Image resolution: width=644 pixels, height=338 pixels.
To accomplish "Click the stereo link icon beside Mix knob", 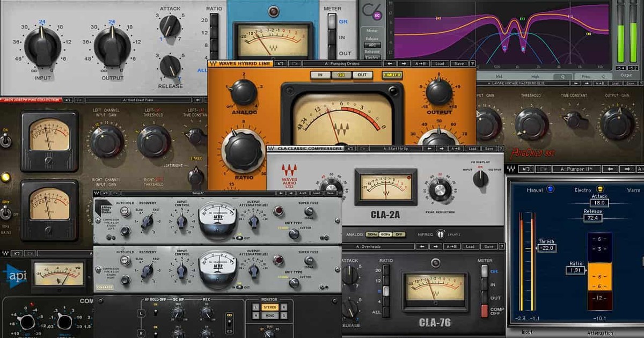I will 229,315.
